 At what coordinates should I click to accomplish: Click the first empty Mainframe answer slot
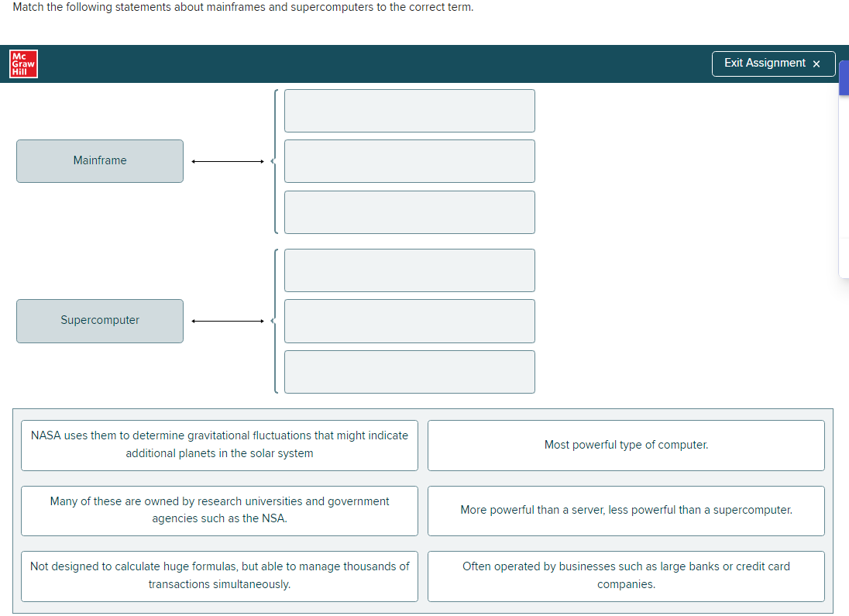click(409, 111)
